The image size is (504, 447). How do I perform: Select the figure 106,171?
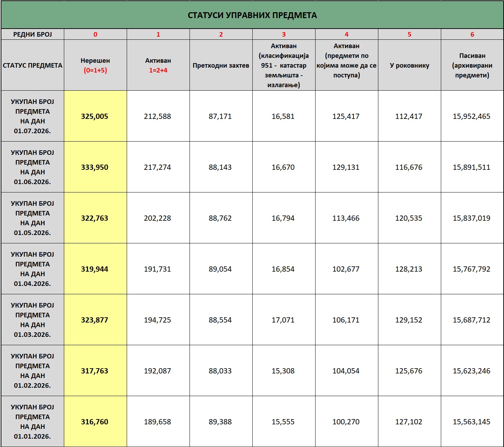[346, 320]
